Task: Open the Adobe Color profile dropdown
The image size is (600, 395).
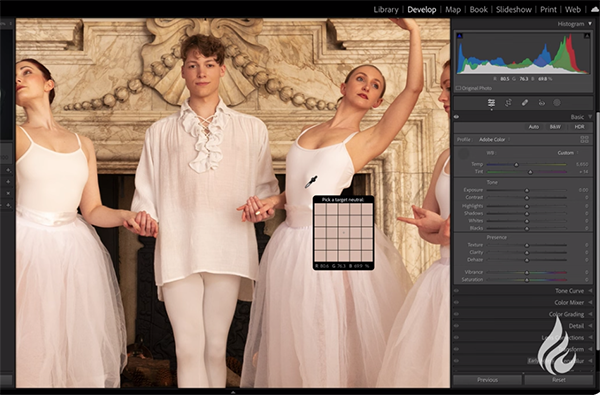Action: click(494, 139)
